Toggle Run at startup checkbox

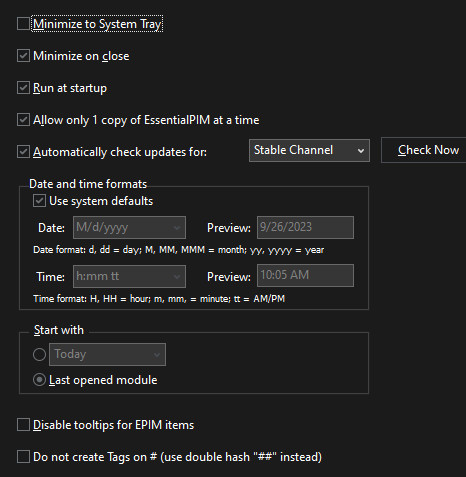point(23,88)
